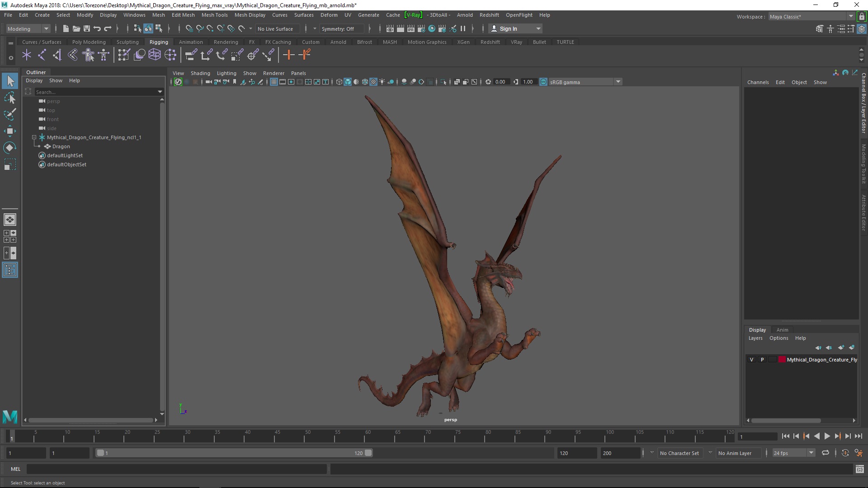Click the Save Scene icon

87,28
